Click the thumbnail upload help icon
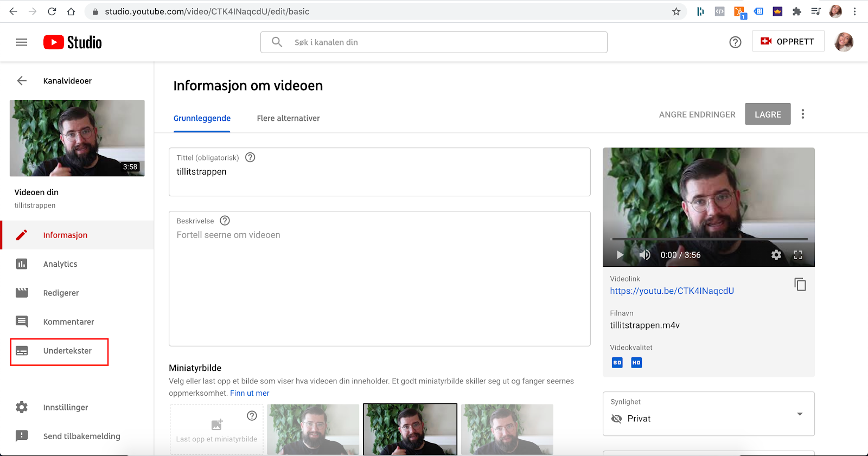868x456 pixels. 252,416
